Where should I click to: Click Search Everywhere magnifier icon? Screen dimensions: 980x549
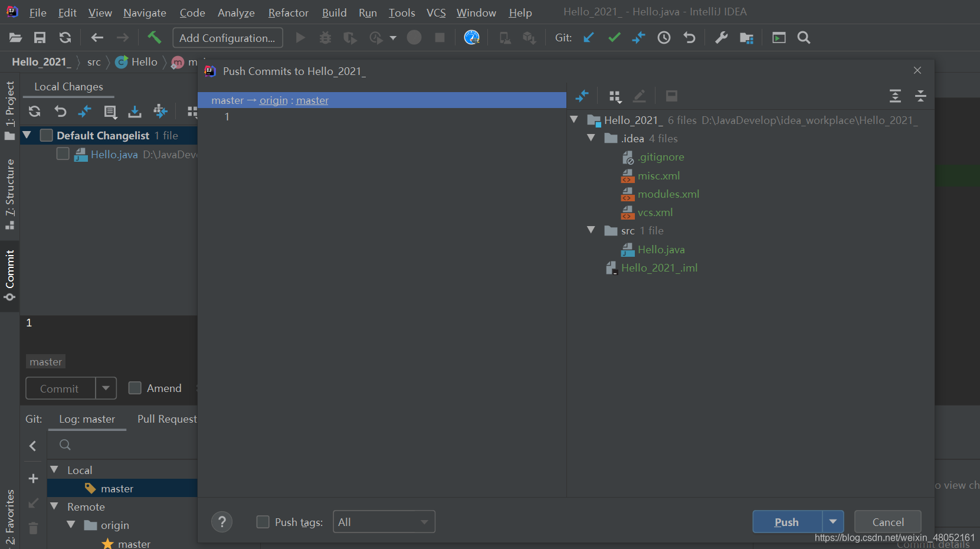[x=804, y=38]
